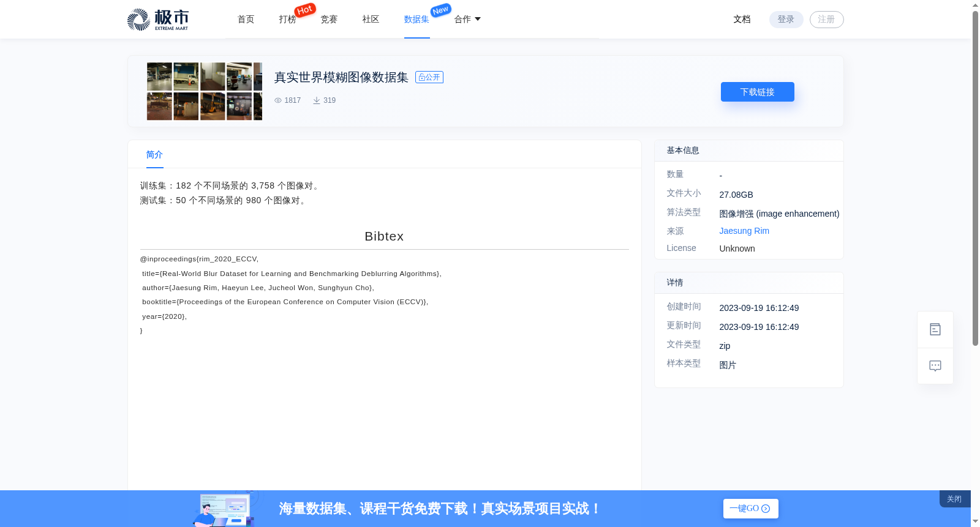This screenshot has height=527, width=980.
Task: Click the 基本信息 panel header
Action: (748, 151)
